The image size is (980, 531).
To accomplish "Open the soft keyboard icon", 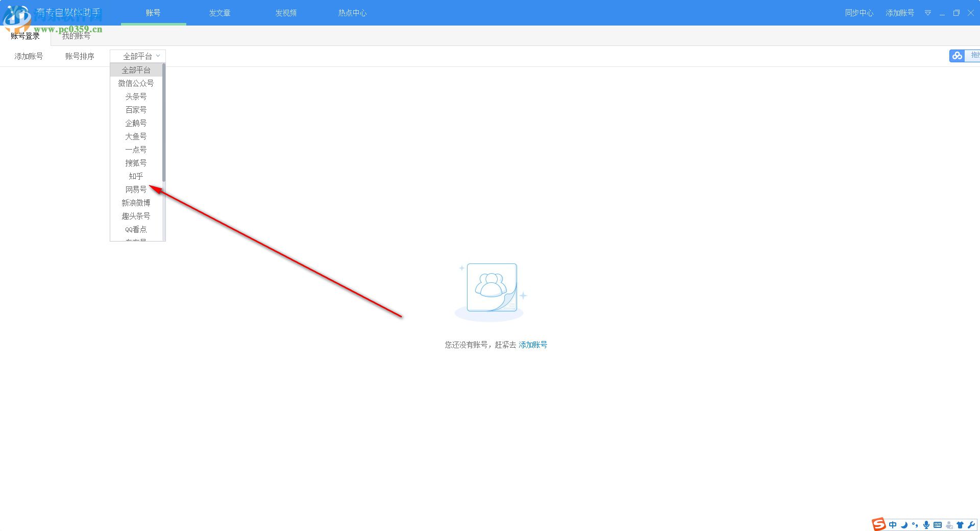I will [x=938, y=525].
